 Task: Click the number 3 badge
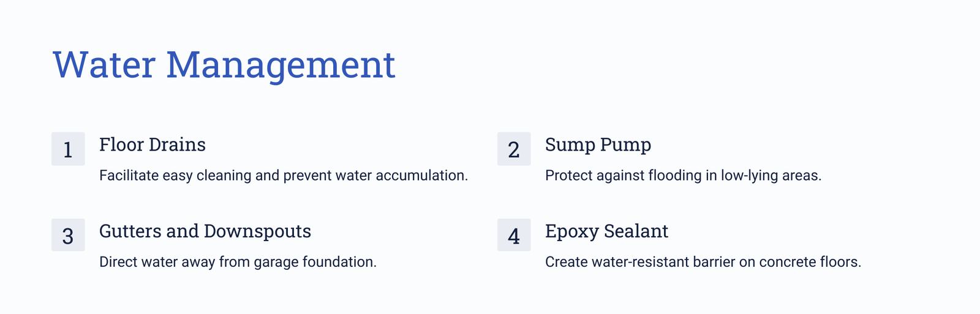point(68,235)
